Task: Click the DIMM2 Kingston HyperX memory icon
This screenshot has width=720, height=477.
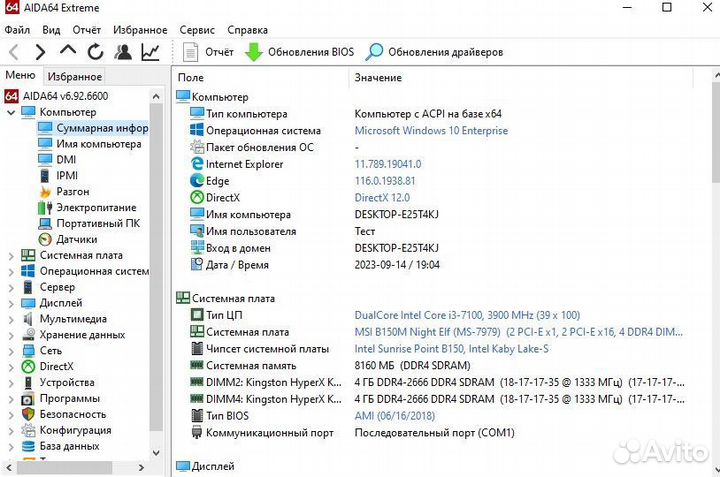Action: [197, 382]
